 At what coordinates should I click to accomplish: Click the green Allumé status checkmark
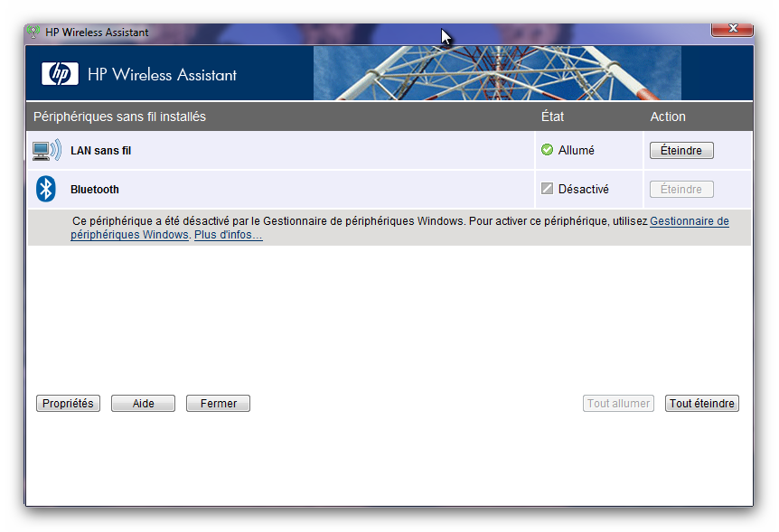click(x=547, y=151)
